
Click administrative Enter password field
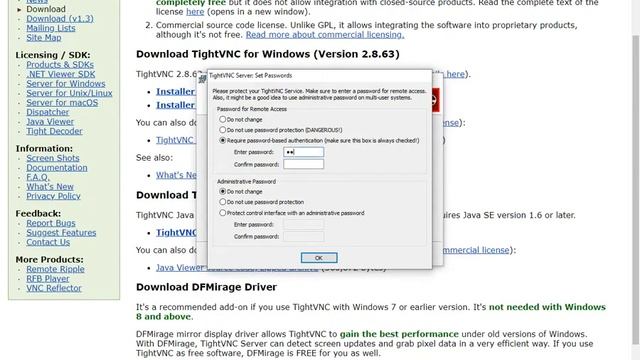303,224
